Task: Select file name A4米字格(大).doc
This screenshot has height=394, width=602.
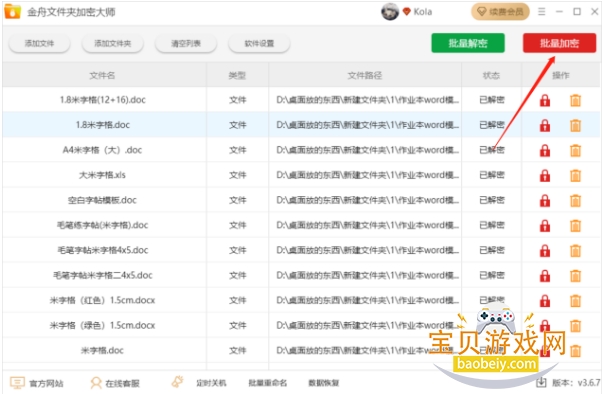Action: coord(103,150)
